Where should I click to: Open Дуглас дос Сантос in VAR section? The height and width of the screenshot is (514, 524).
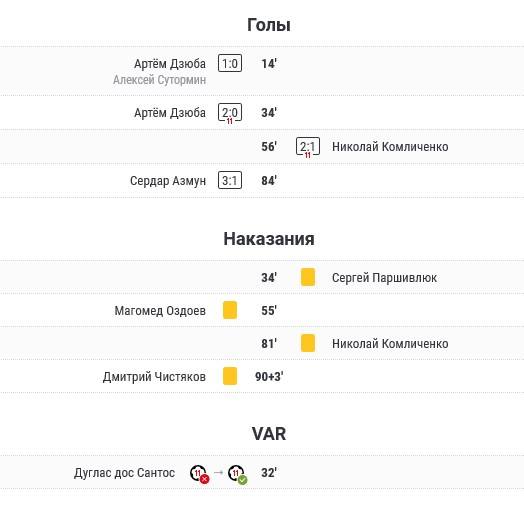point(124,473)
